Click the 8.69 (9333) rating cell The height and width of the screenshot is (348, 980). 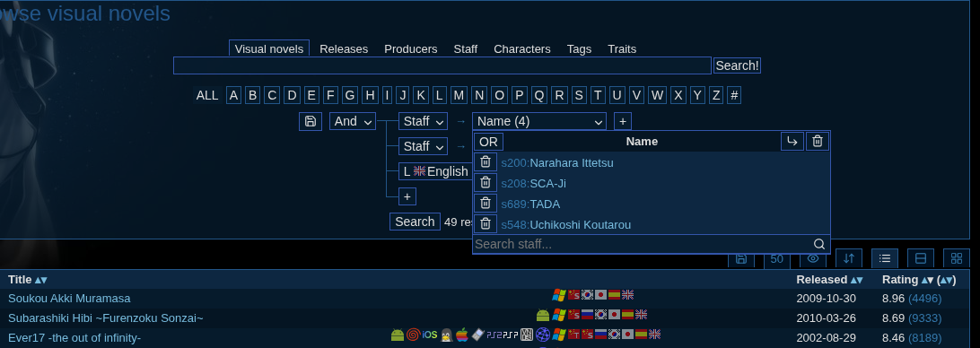point(912,318)
